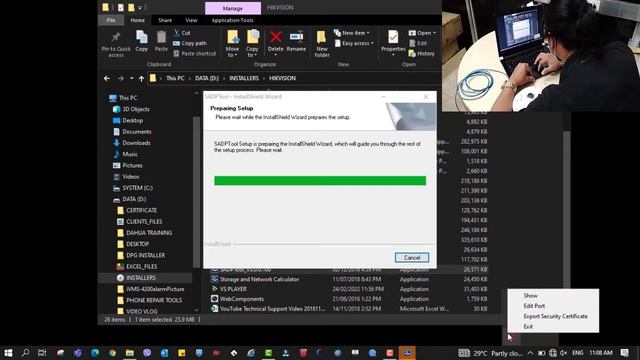
Task: Click the Properties checkmark icon
Action: [393, 37]
